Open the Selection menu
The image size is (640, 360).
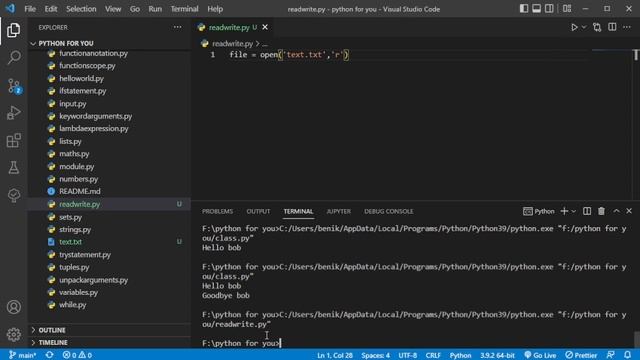pos(81,9)
